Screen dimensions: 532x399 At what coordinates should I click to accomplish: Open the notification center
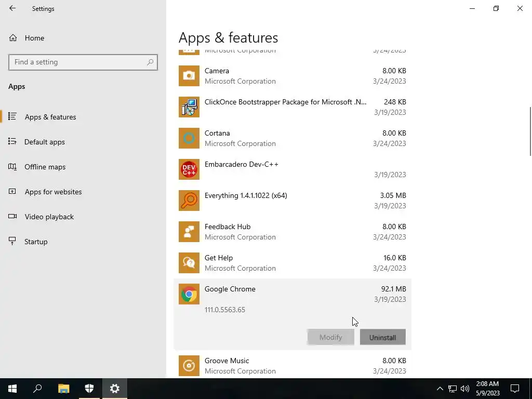tap(515, 389)
